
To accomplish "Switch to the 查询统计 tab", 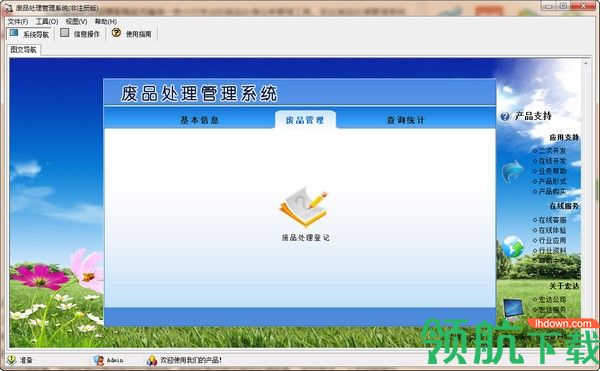I will pyautogui.click(x=406, y=120).
